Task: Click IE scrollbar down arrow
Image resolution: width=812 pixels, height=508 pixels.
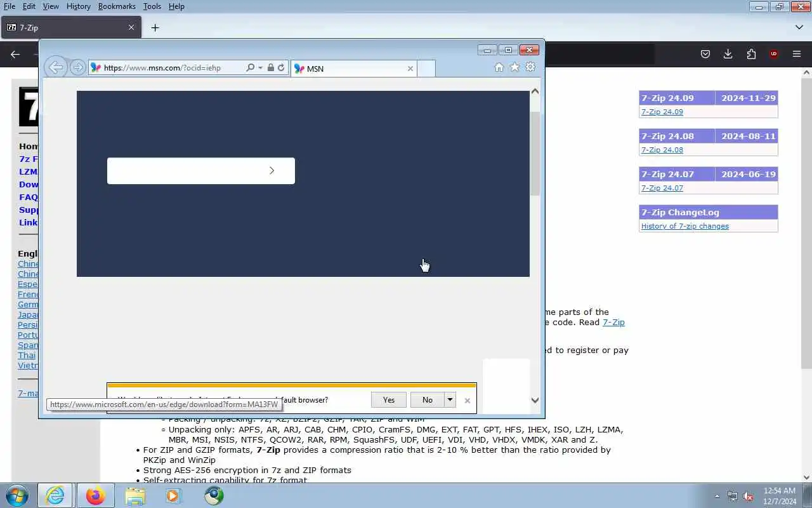Action: click(x=535, y=400)
